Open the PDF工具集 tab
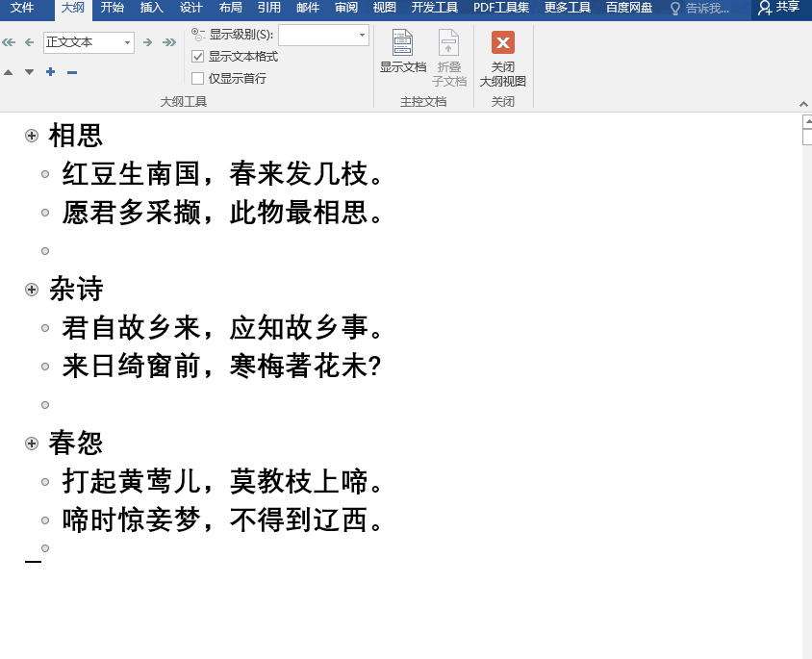The image size is (812, 659). pos(501,8)
